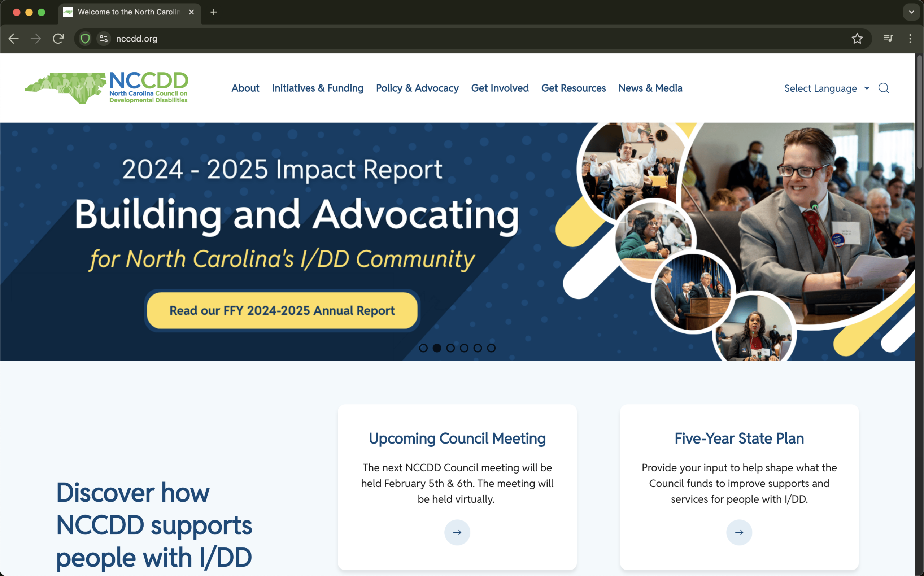
Task: Open browser three-dot menu
Action: tap(910, 39)
